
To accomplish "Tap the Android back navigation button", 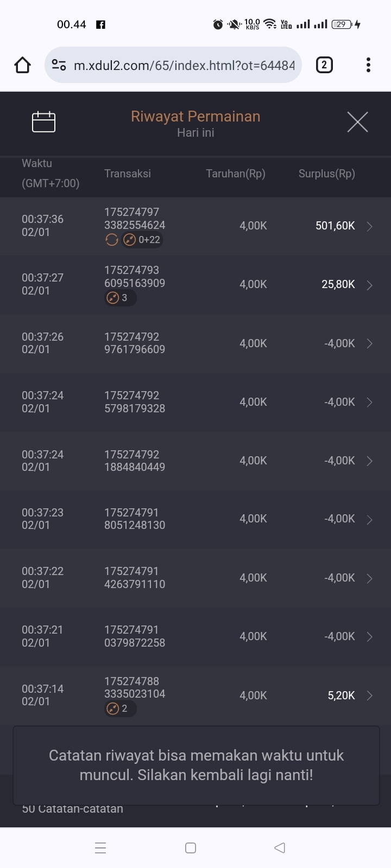I will tap(280, 847).
